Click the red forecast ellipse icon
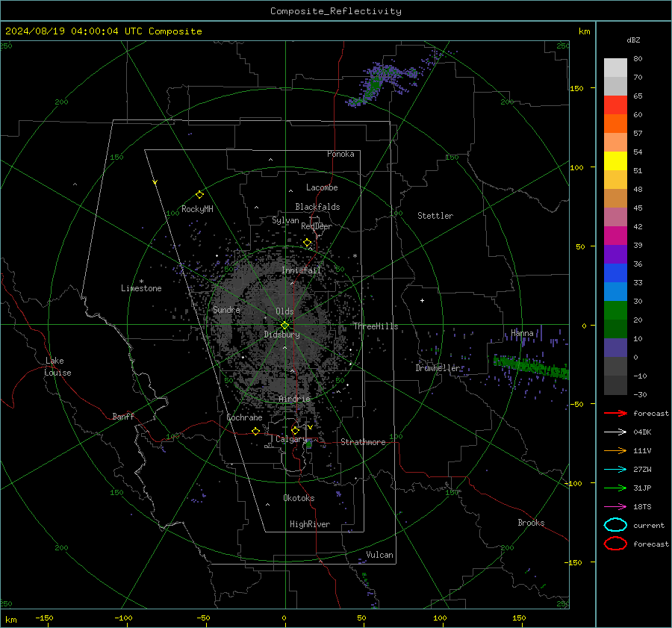The height and width of the screenshot is (628, 672). pos(615,544)
